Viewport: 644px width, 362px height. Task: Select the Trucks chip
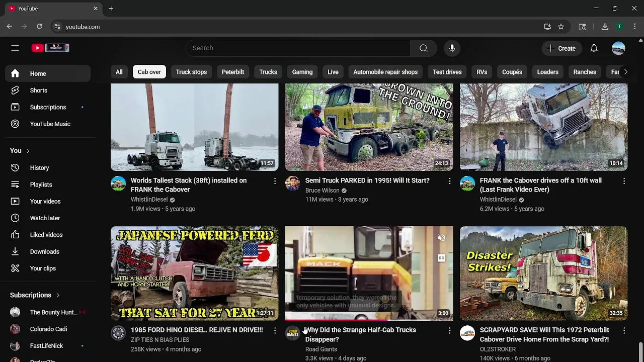pos(268,72)
